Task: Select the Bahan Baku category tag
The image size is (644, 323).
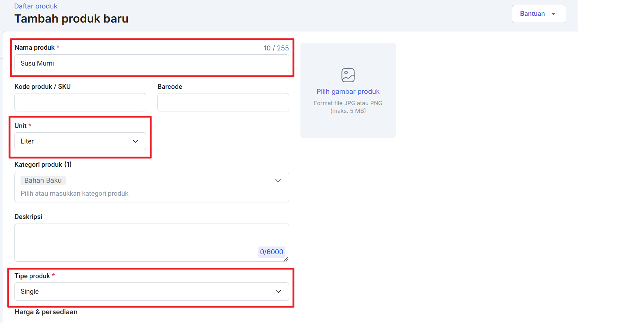Action: 43,181
